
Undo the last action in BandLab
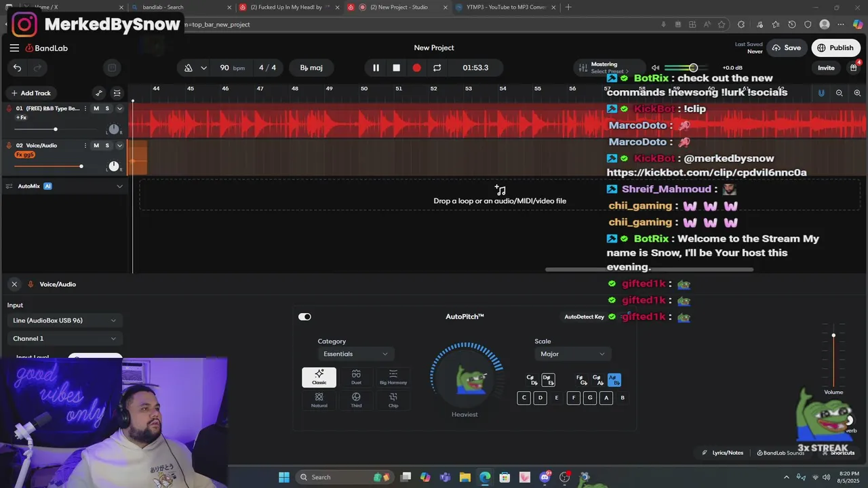point(17,68)
